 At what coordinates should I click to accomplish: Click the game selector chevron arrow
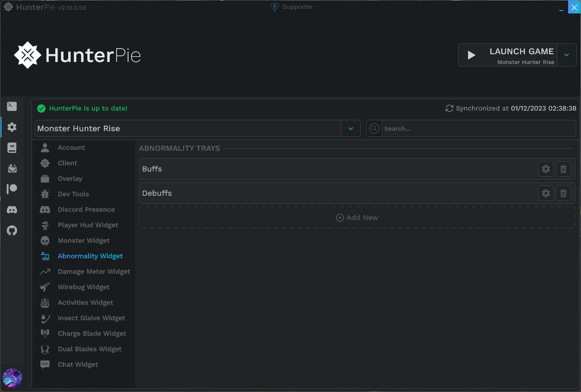click(351, 129)
